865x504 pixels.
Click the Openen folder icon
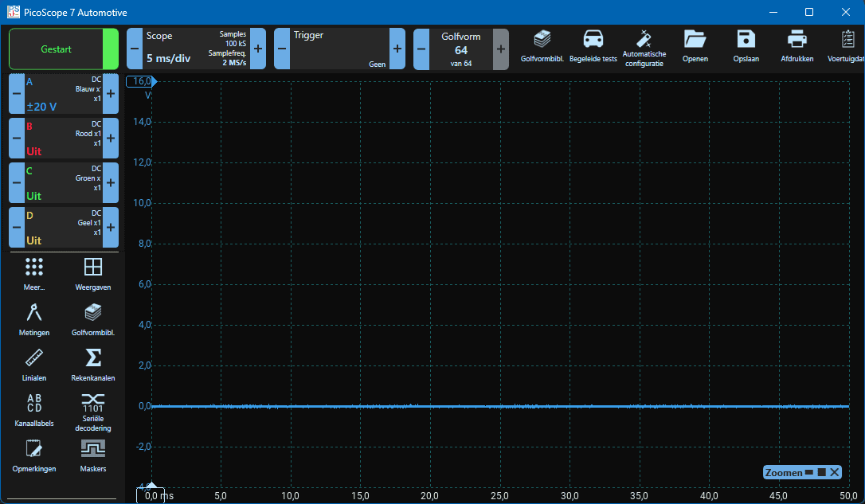tap(695, 46)
